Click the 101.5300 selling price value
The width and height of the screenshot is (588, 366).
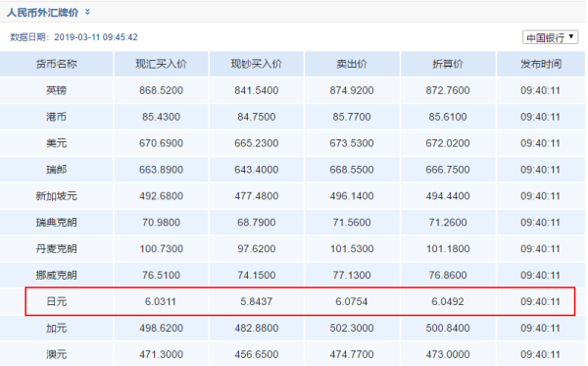(x=352, y=248)
